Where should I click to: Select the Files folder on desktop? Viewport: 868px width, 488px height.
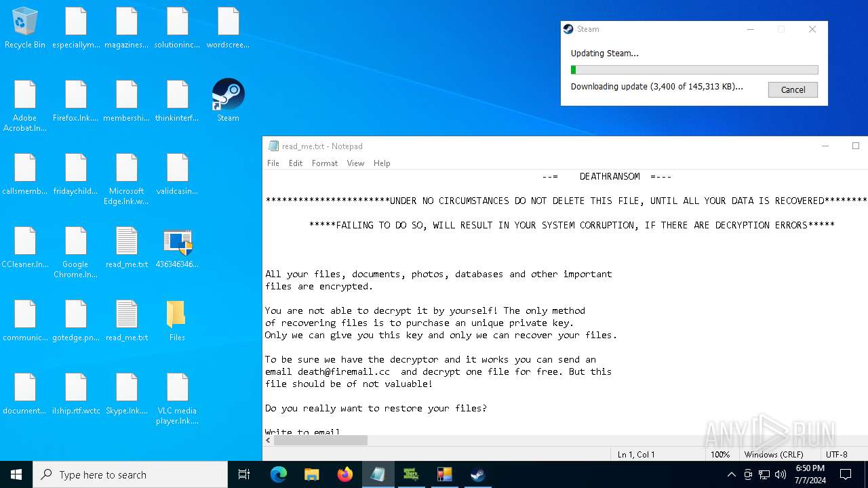pos(177,321)
